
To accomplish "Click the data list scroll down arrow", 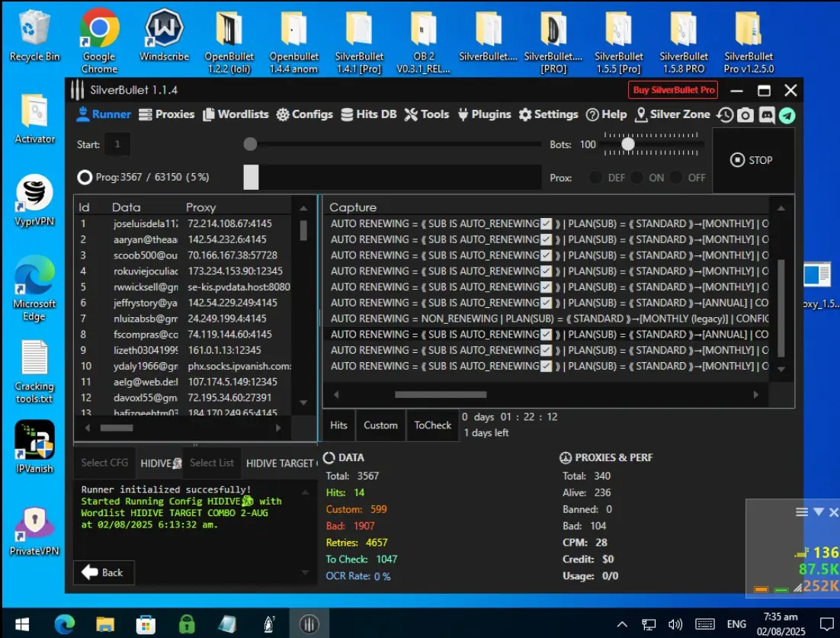I will click(x=303, y=402).
